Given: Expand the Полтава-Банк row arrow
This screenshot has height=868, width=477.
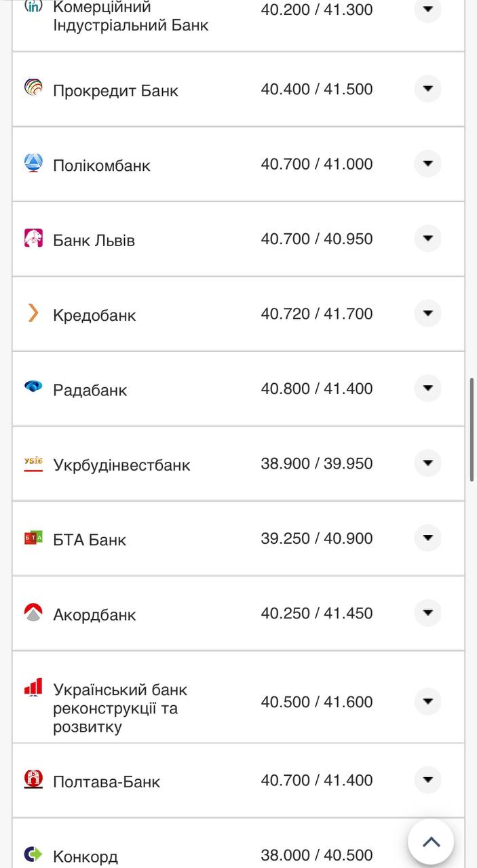Looking at the screenshot, I should (x=427, y=780).
